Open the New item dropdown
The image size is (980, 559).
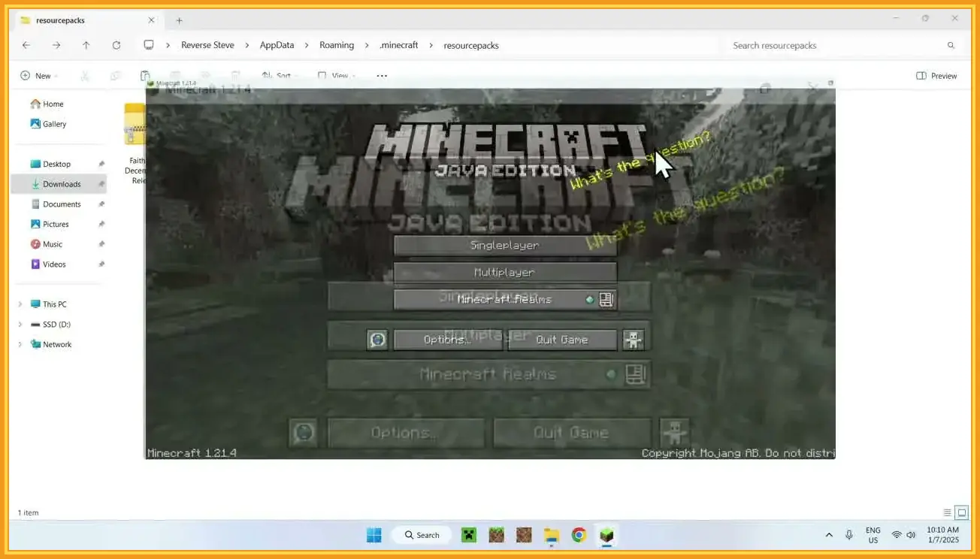pos(39,75)
